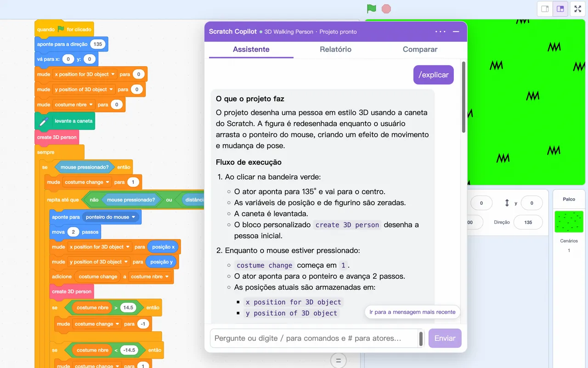Screen dimensions: 588x368
Task: Click y value 0 in 'vá para x: y:' block
Action: tap(90, 59)
